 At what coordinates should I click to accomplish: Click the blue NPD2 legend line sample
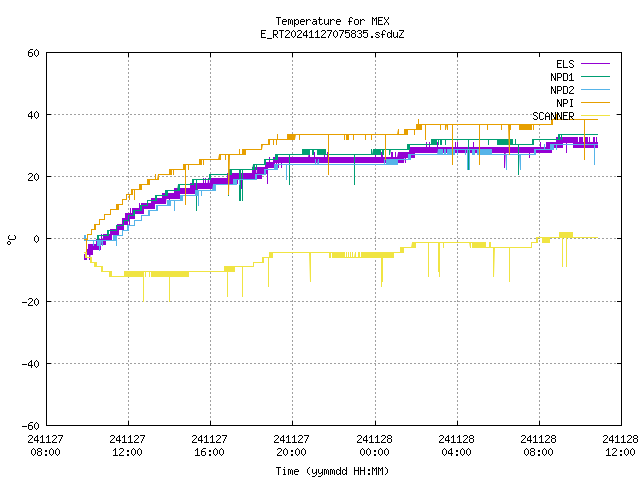(x=595, y=90)
